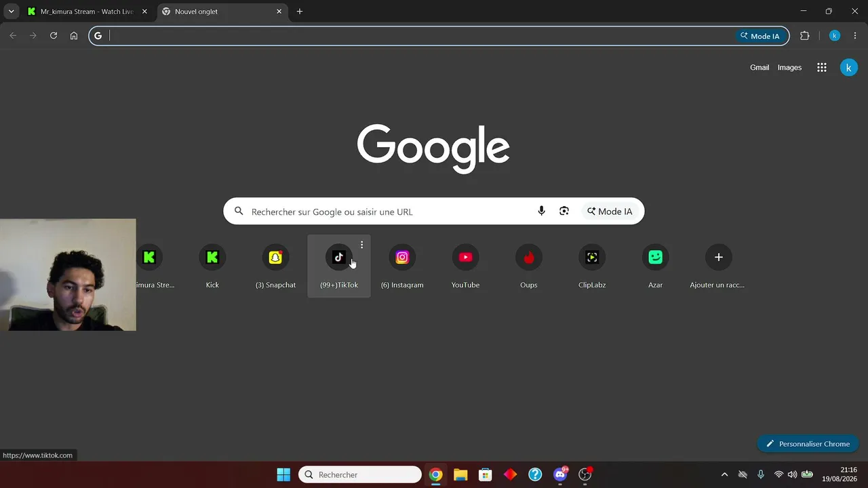Show hidden system tray icons

724,474
